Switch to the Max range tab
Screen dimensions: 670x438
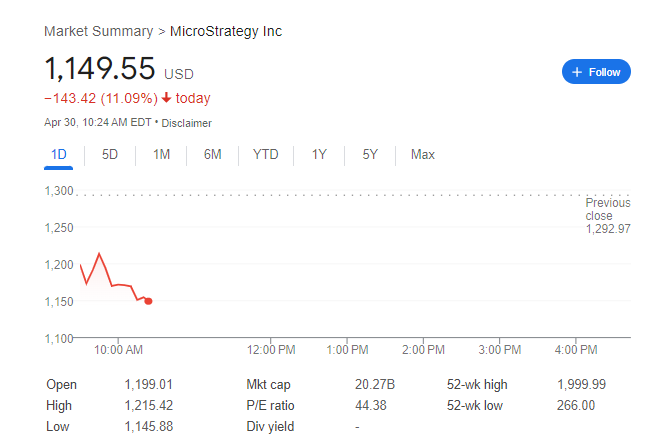click(x=422, y=155)
